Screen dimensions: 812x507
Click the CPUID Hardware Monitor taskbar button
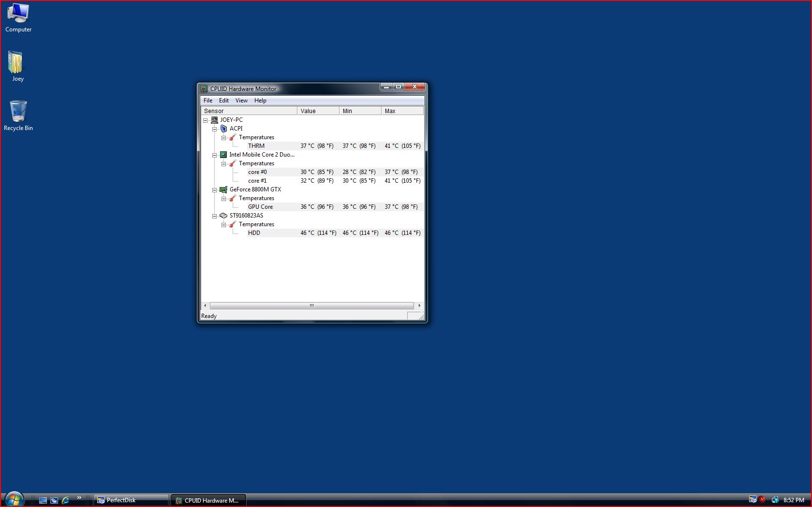tap(208, 500)
